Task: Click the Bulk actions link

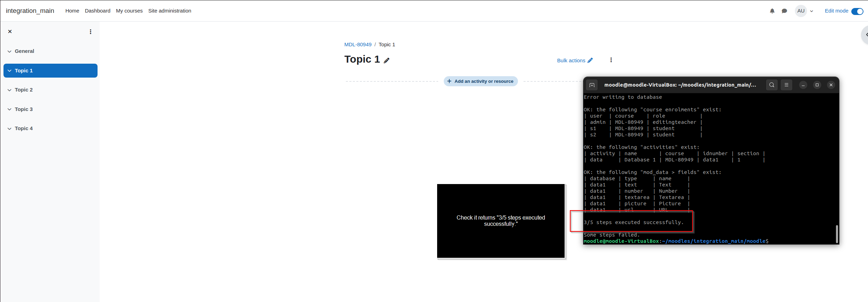Action: (x=575, y=61)
